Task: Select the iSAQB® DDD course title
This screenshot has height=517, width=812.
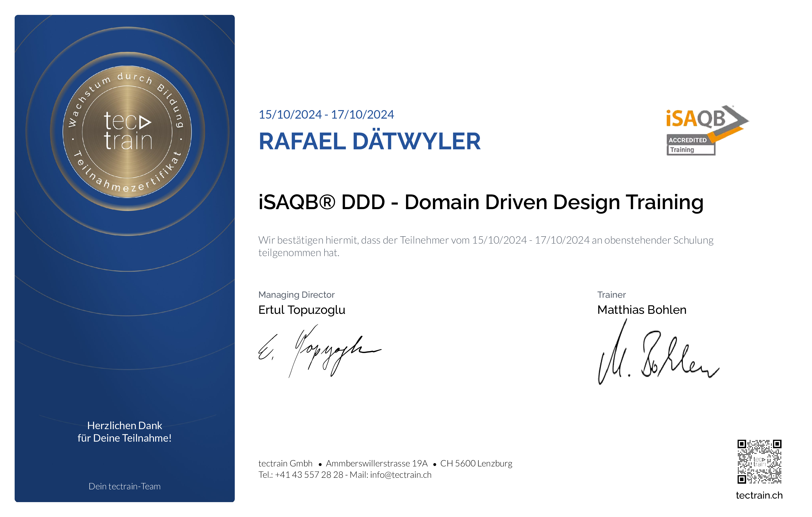Action: pyautogui.click(x=481, y=202)
